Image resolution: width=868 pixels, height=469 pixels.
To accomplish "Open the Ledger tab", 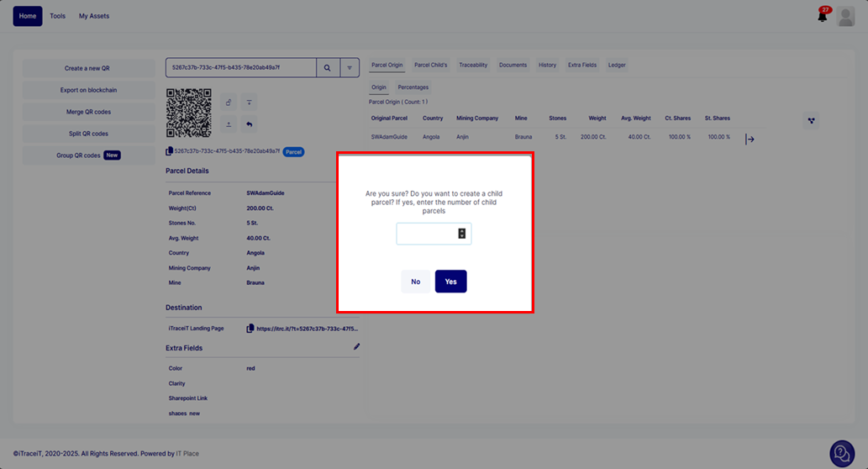I will (x=617, y=65).
